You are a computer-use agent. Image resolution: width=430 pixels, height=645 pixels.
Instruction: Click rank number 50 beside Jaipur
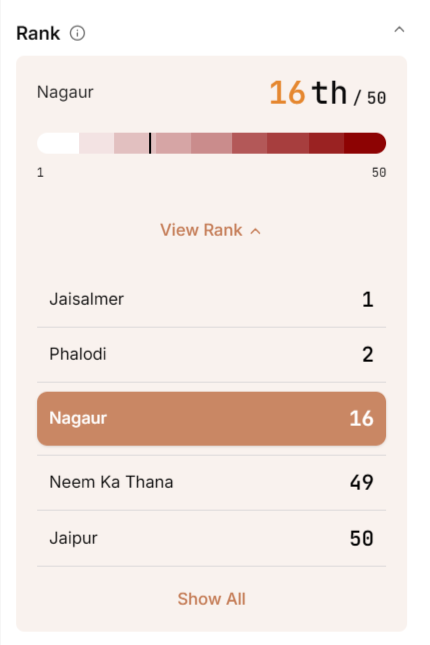click(362, 538)
